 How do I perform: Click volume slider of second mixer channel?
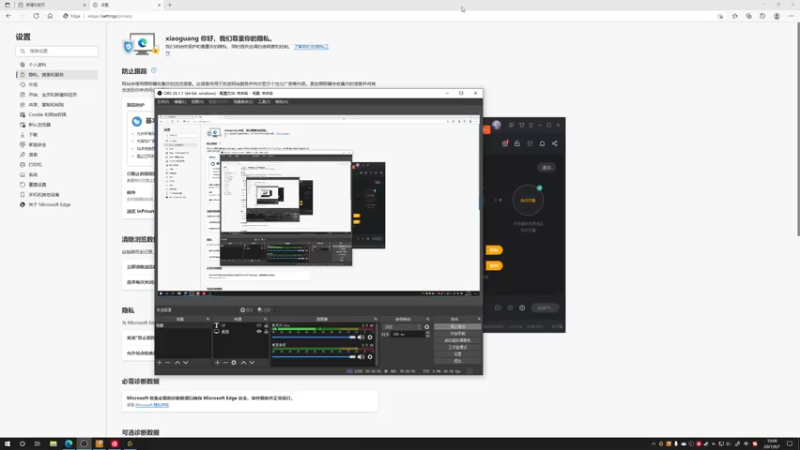coord(314,357)
